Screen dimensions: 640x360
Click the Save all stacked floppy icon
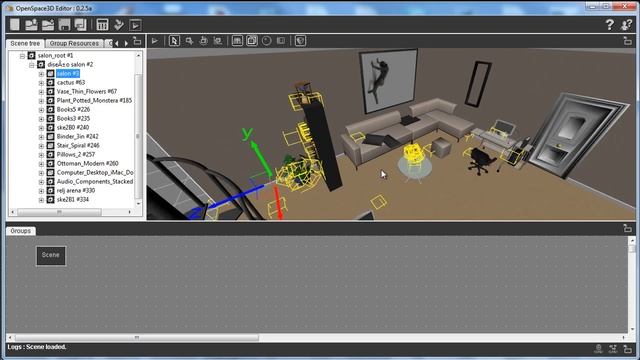coord(80,25)
